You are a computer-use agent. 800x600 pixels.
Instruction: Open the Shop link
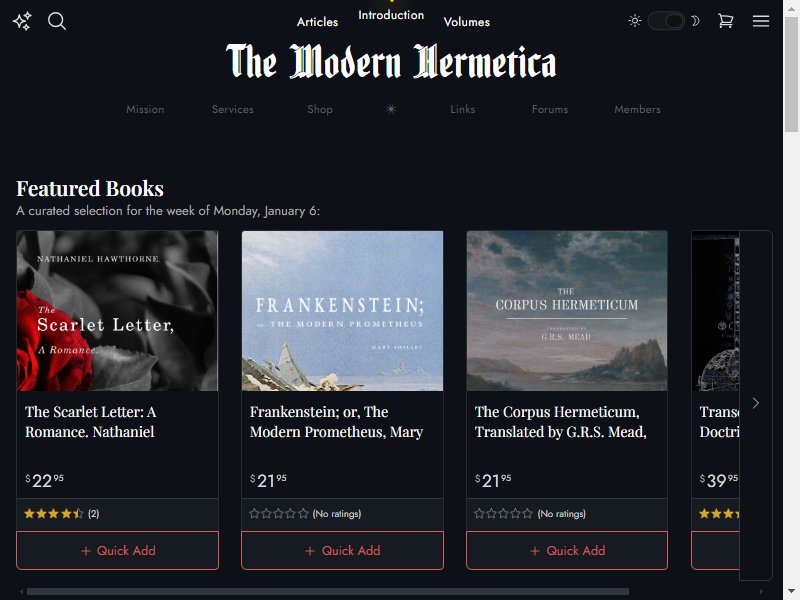[x=320, y=109]
